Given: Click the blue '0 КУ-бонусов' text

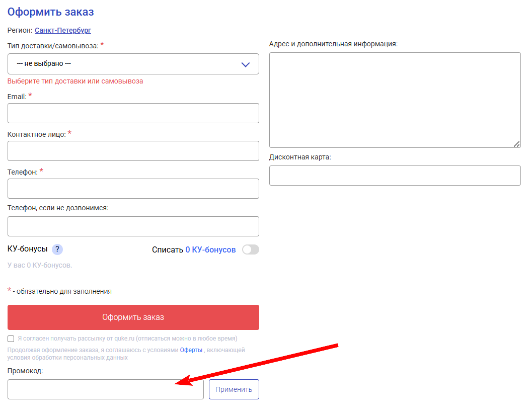Looking at the screenshot, I should [210, 249].
